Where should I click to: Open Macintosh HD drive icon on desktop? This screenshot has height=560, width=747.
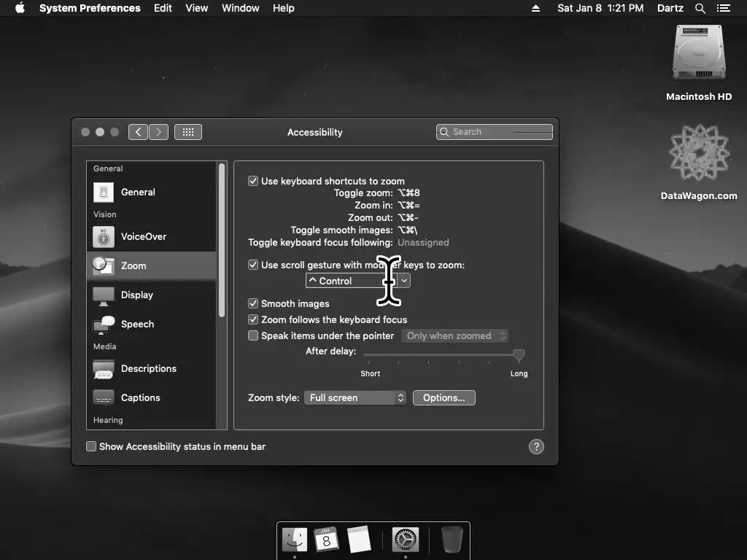click(699, 52)
